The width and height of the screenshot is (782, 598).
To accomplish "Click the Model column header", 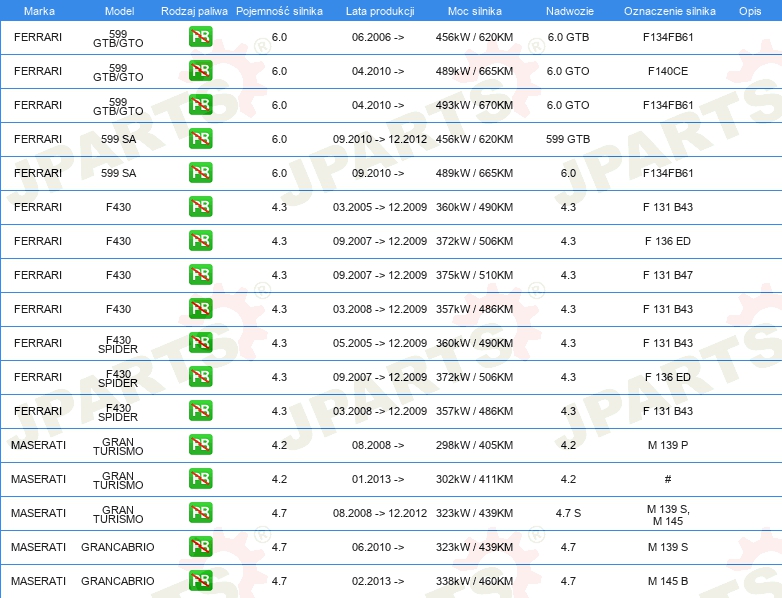I will tap(120, 11).
